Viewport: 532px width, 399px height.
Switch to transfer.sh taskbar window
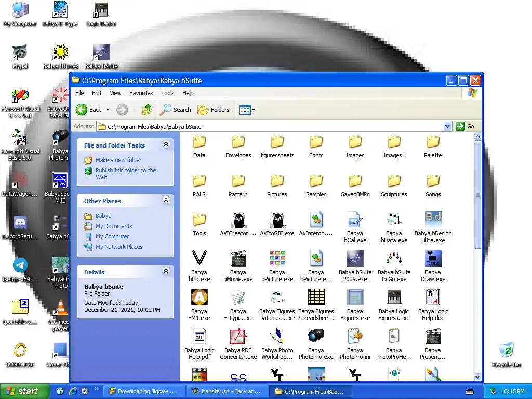(227, 392)
